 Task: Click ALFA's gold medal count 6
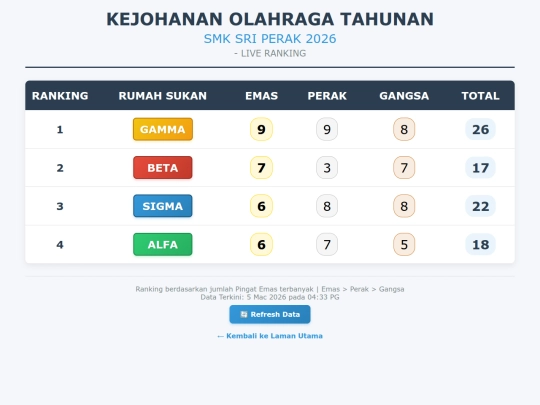(x=261, y=245)
